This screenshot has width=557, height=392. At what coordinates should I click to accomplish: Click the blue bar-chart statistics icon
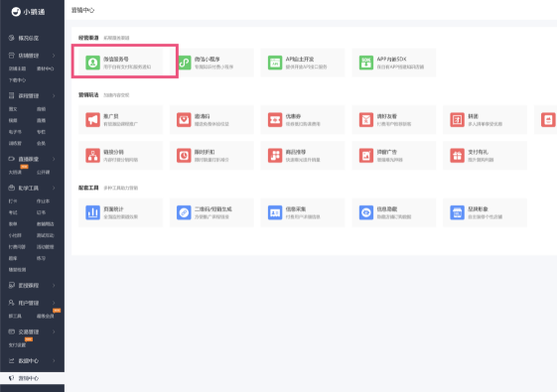point(92,212)
